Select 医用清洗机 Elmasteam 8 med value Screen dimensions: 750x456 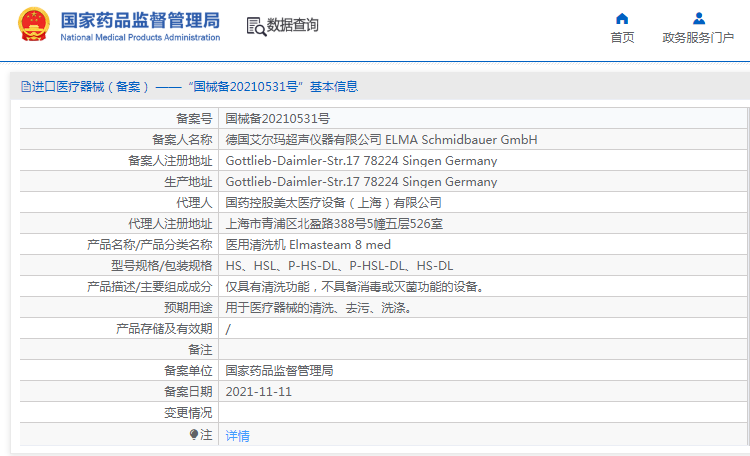click(308, 245)
